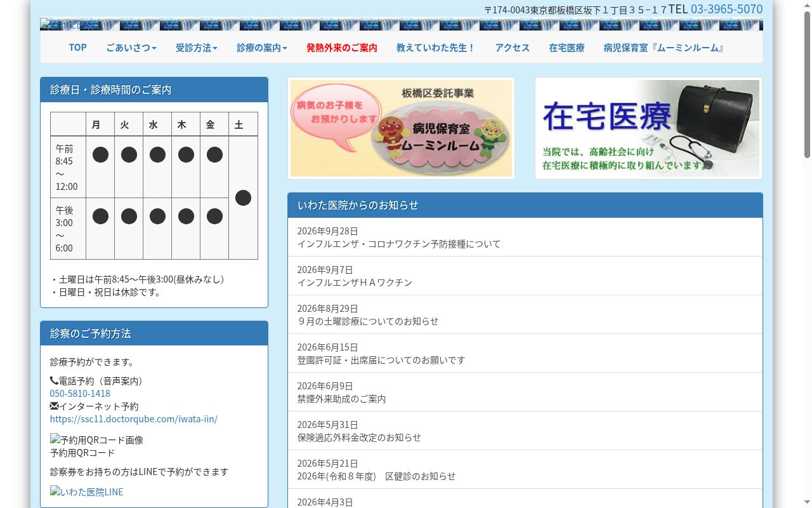Open the 禁煙外来助成のご案内 notice
Viewport: 812px width, 508px height.
tap(525, 392)
